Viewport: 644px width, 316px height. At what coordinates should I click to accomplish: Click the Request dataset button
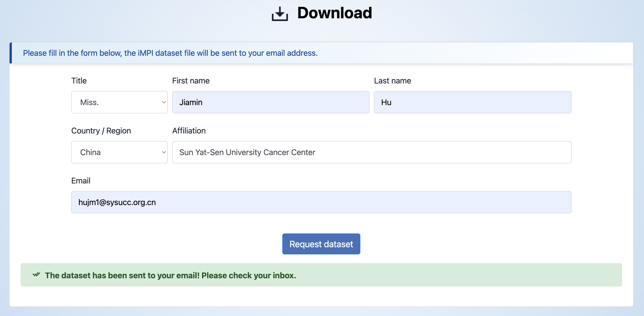tap(321, 244)
